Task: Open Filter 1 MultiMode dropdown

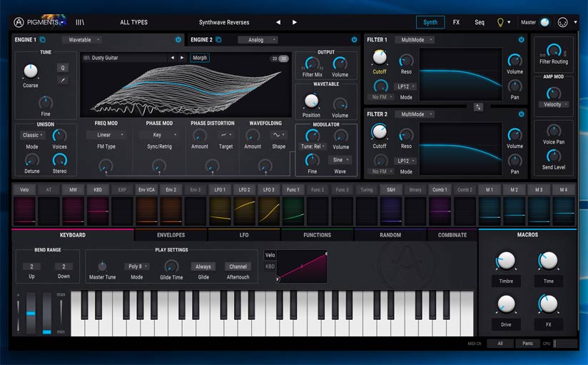Action: point(415,39)
